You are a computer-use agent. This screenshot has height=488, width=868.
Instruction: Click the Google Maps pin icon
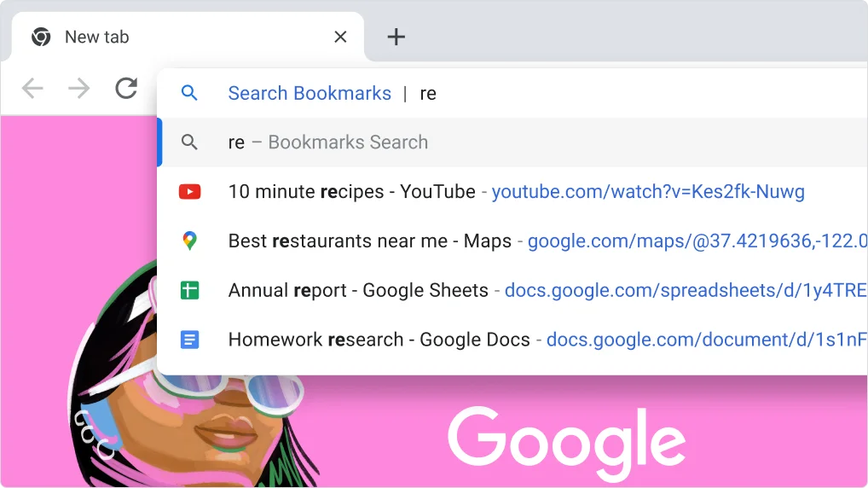(189, 241)
